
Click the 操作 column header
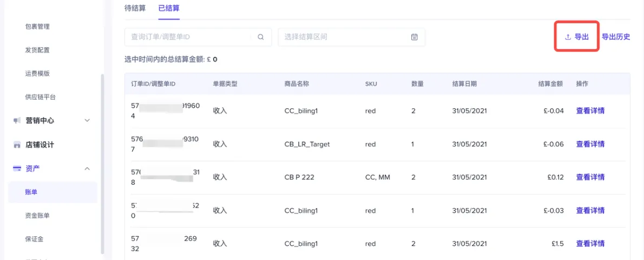pyautogui.click(x=582, y=84)
